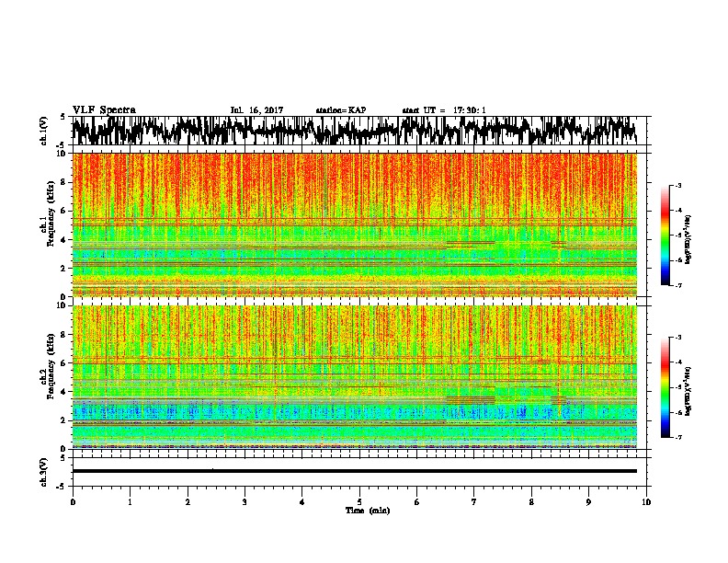Click the "-7" label on ch.1 colorbar
The height and width of the screenshot is (563, 728).
(678, 285)
